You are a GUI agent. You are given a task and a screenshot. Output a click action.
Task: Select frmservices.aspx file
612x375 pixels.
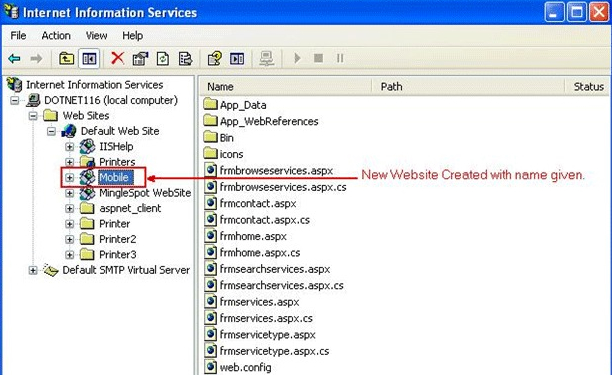coord(260,302)
